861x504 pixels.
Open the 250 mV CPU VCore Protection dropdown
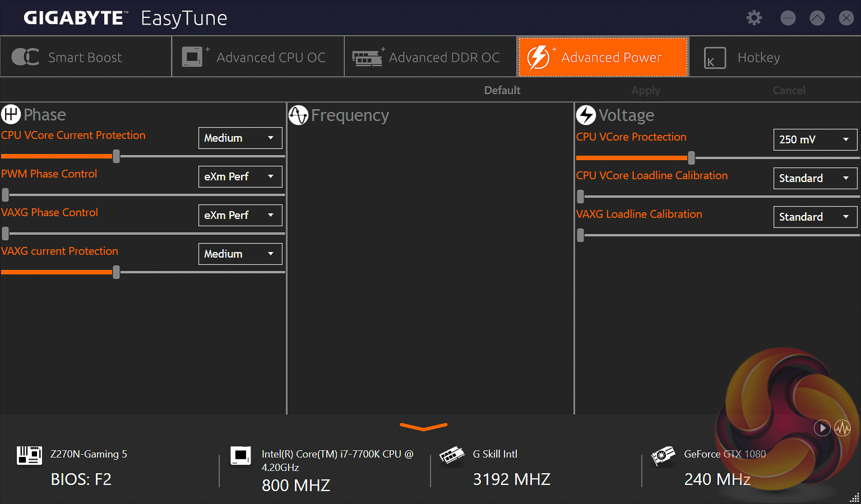(815, 139)
